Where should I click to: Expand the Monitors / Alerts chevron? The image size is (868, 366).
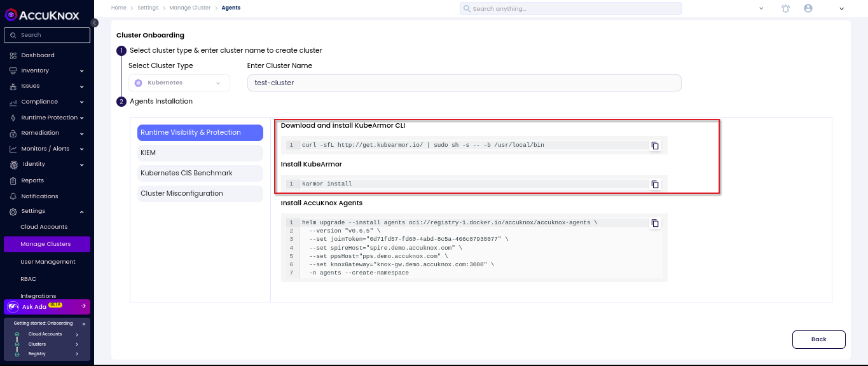click(82, 149)
